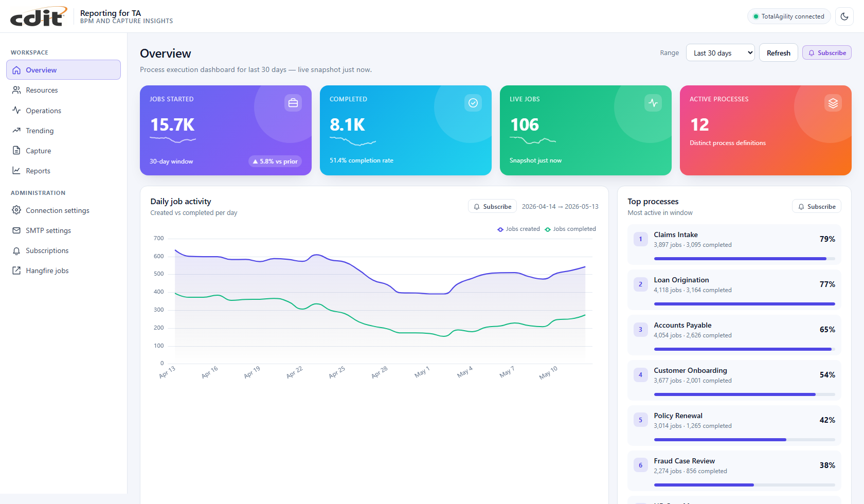864x504 pixels.
Task: Open Subscriptions administration page
Action: click(x=63, y=250)
